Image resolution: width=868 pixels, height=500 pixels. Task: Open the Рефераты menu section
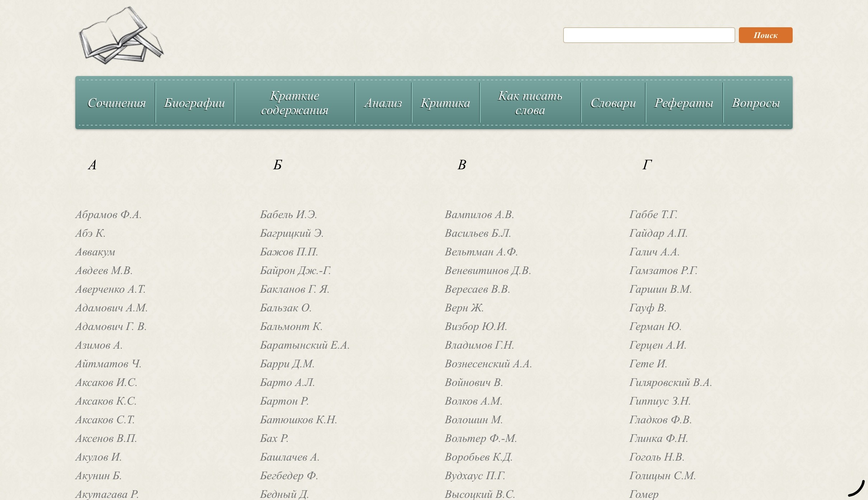pos(684,103)
